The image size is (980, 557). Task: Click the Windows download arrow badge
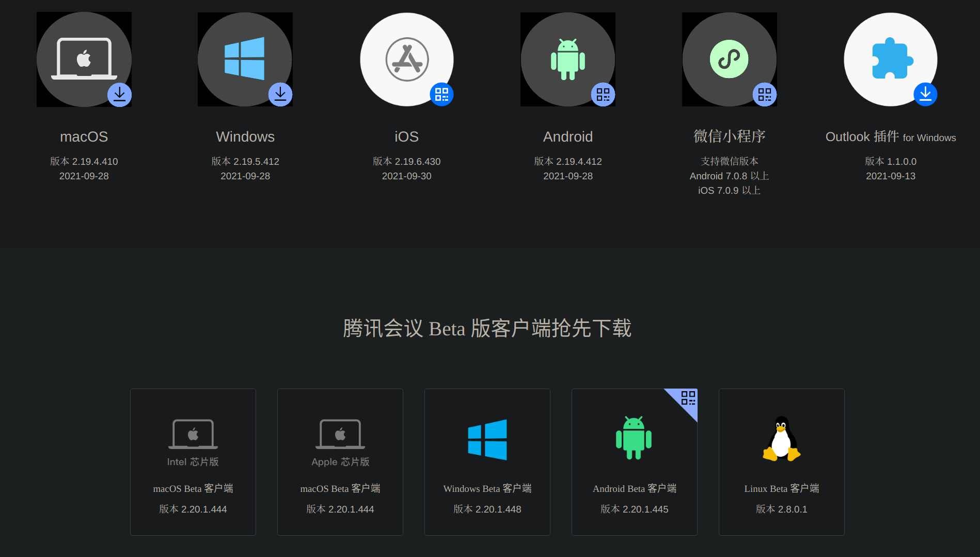point(280,95)
